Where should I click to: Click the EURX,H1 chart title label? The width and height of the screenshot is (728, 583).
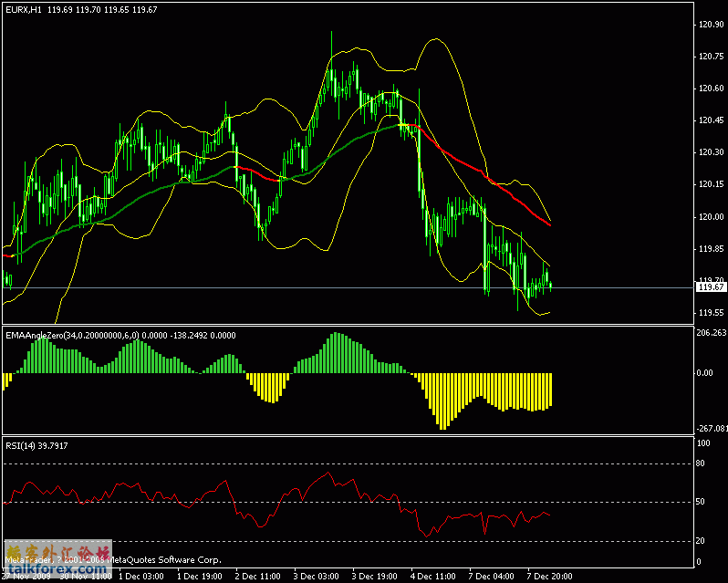click(x=23, y=10)
